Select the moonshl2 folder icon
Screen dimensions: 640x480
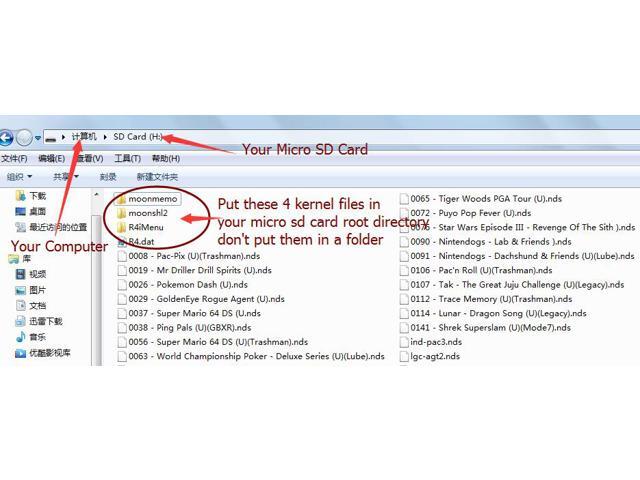[121, 213]
